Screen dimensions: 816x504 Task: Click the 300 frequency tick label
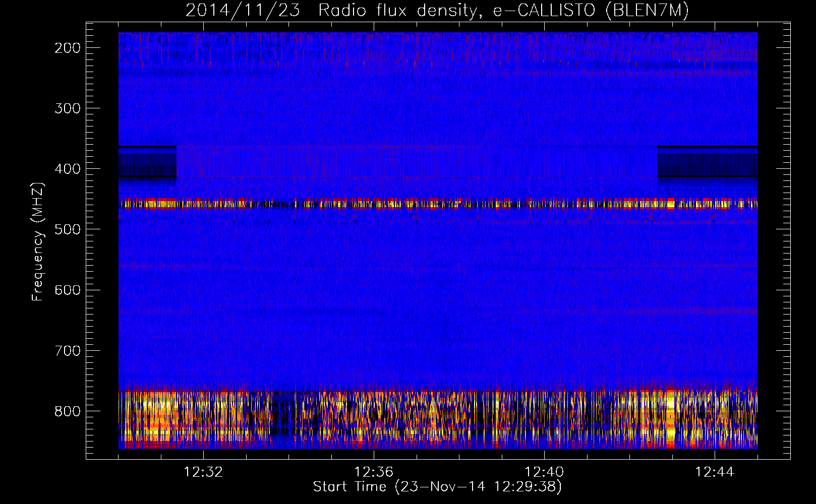(x=68, y=108)
